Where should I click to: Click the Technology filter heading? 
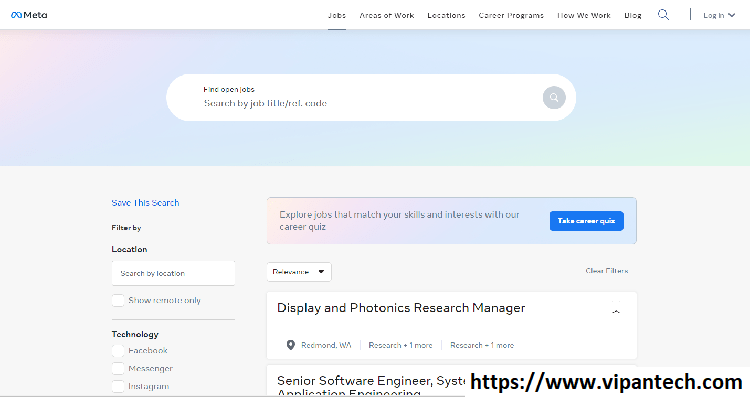click(135, 334)
